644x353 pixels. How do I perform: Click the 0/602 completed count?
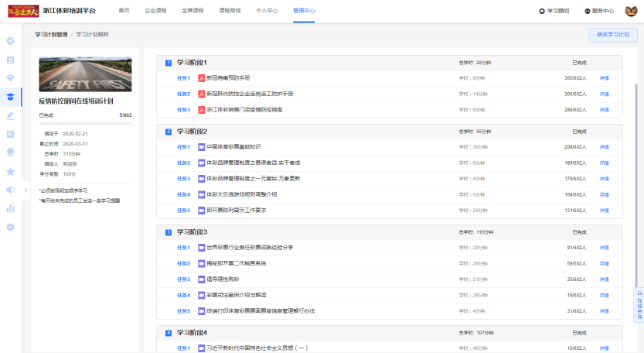click(x=126, y=115)
